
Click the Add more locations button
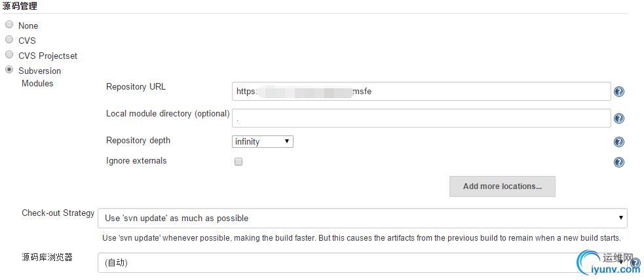(x=502, y=186)
